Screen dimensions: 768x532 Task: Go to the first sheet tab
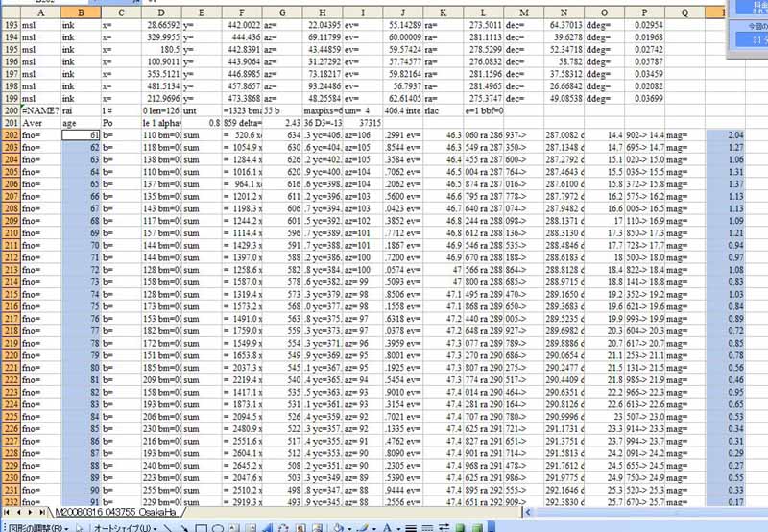coord(8,512)
